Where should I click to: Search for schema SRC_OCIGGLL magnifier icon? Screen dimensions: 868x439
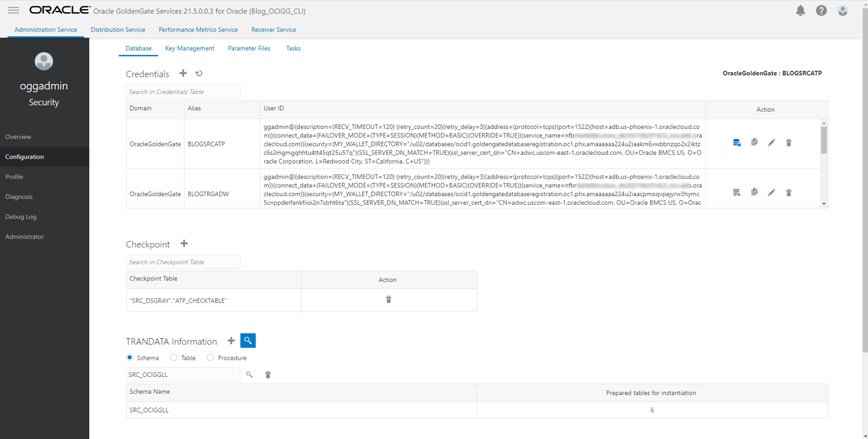249,375
